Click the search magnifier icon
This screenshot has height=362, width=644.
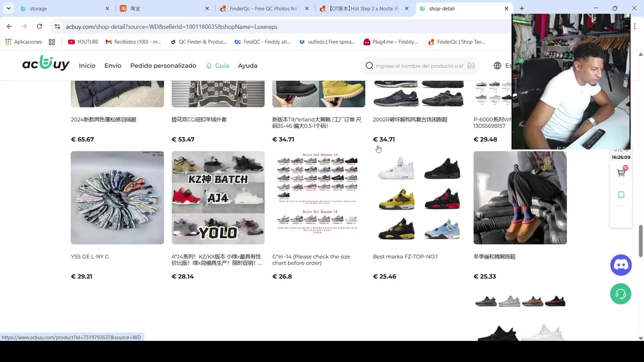[x=369, y=65]
